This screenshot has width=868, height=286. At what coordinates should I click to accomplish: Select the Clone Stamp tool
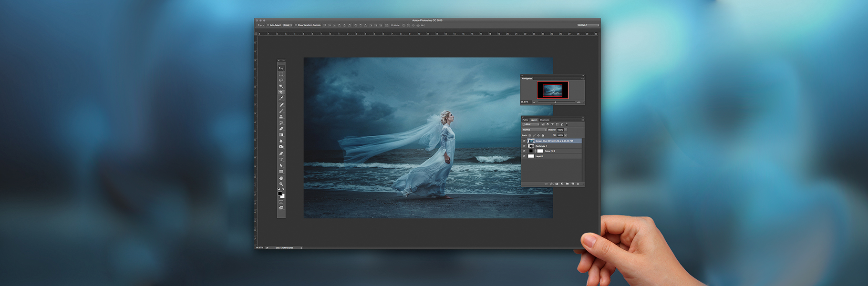point(281,117)
